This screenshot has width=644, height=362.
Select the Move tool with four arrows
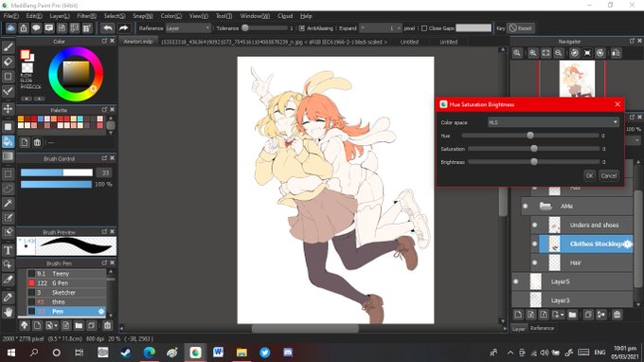(8, 109)
